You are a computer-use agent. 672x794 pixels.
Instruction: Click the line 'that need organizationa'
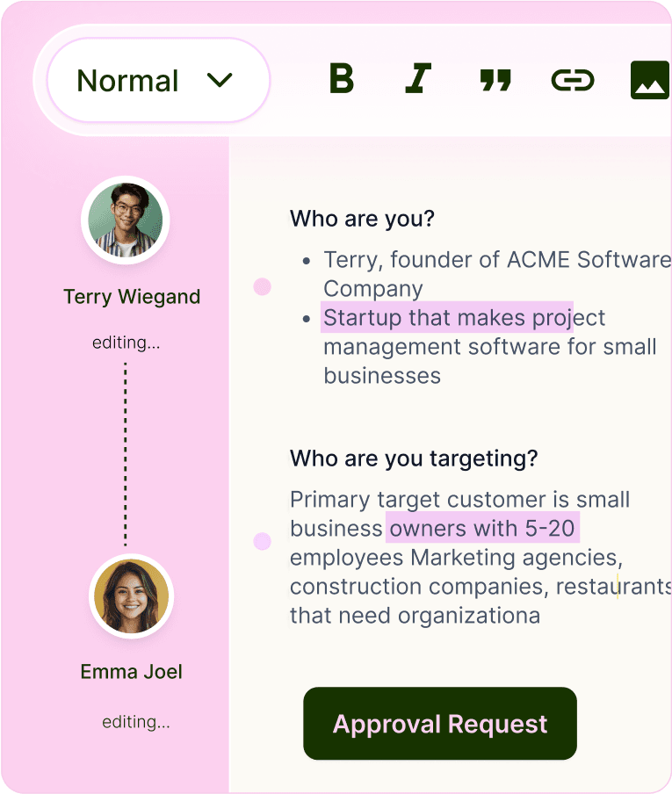click(415, 616)
